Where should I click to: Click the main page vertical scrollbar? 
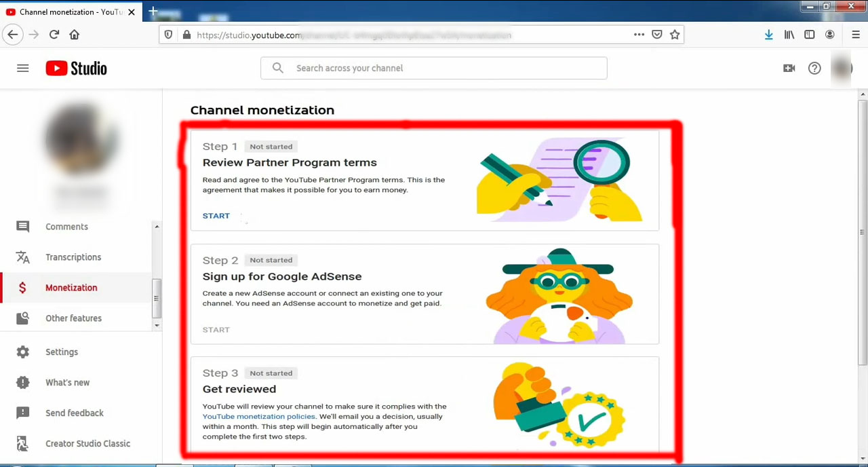pyautogui.click(x=863, y=233)
